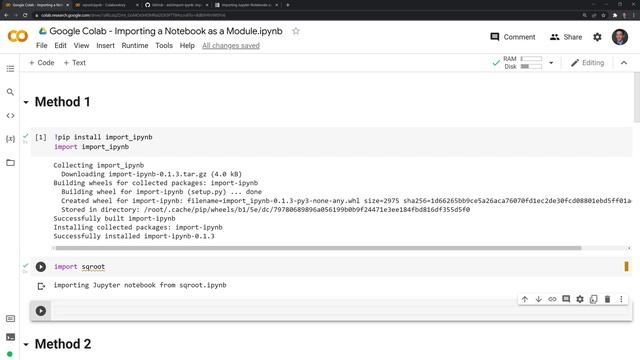This screenshot has width=640, height=360.
Task: Star the notebook with the star icon
Action: coord(296,31)
